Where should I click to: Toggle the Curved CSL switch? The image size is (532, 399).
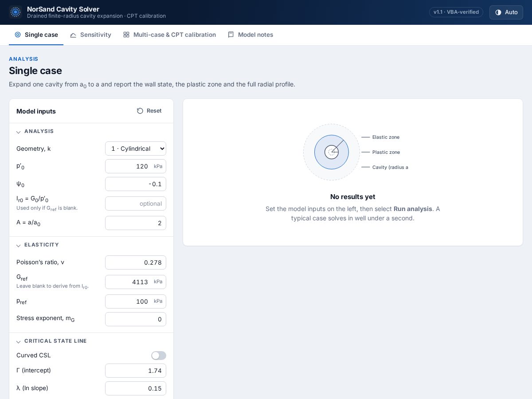(x=159, y=356)
